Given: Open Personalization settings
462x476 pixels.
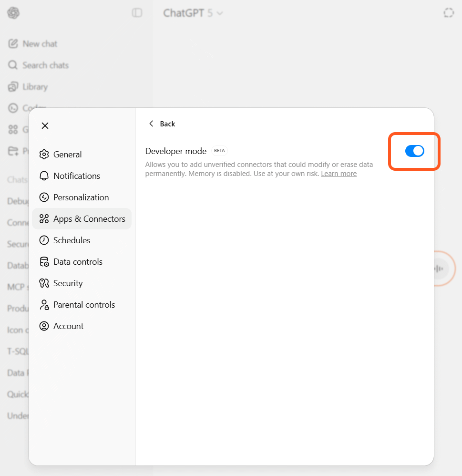Looking at the screenshot, I should [82, 197].
